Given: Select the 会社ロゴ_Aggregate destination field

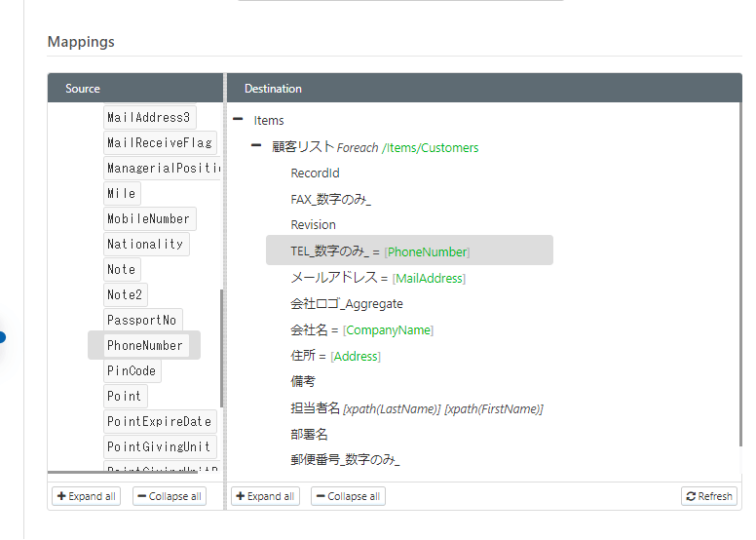Looking at the screenshot, I should click(x=346, y=304).
